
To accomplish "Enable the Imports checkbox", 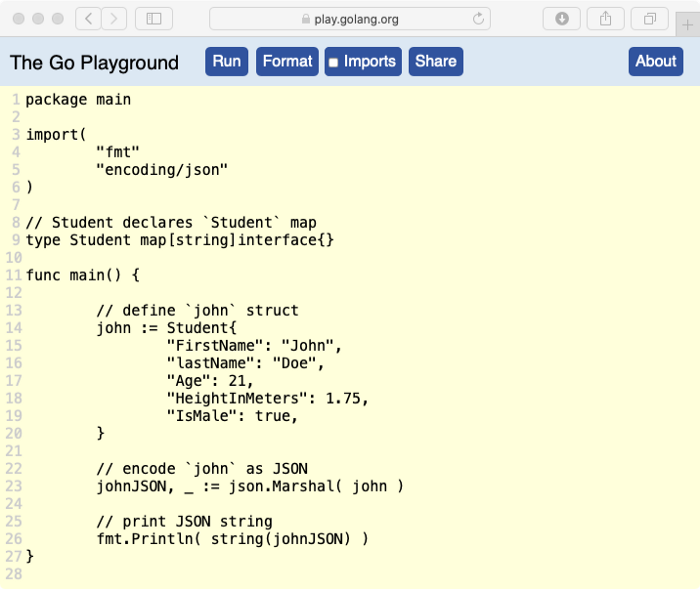I will (334, 62).
